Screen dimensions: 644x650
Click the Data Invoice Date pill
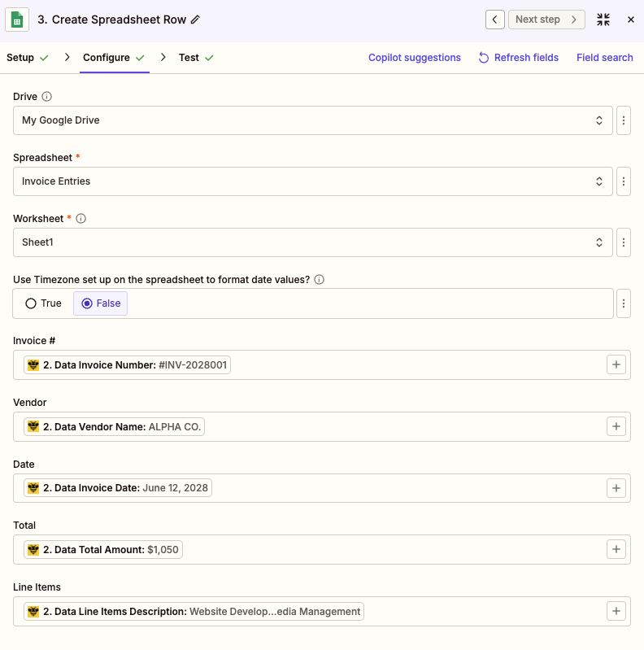coord(118,487)
